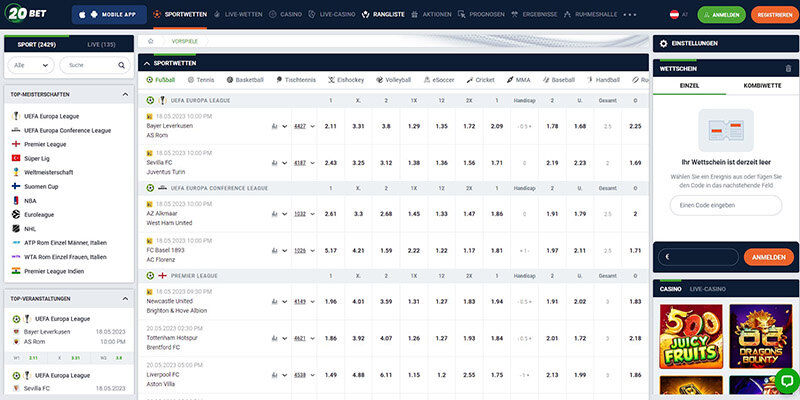
Task: Click the euro stake amount field
Action: [x=698, y=257]
